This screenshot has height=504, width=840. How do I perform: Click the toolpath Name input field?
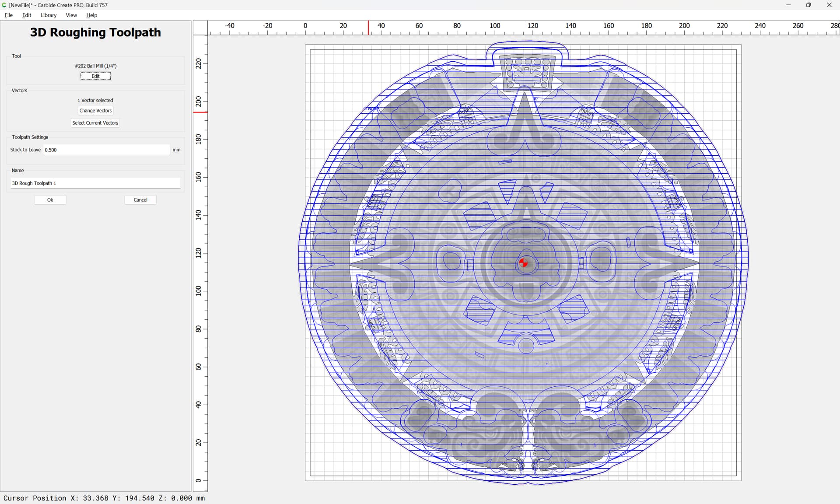(95, 183)
